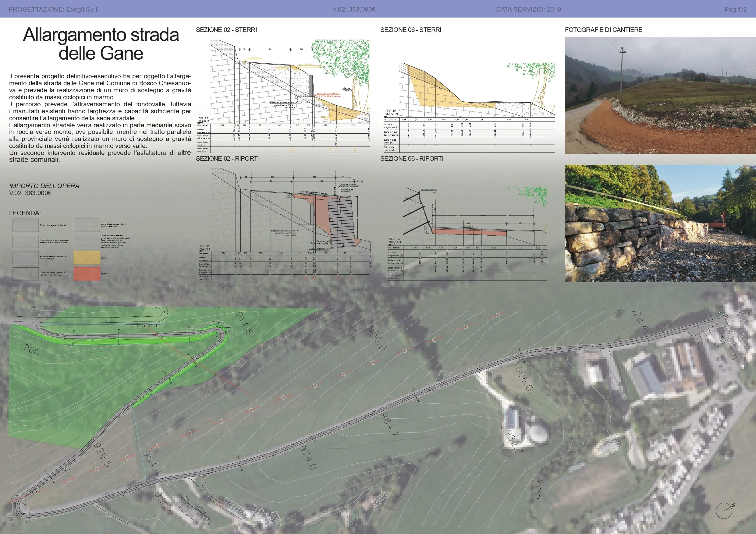Click the '984.7' elevation label on map
This screenshot has width=756, height=534.
coord(390,424)
